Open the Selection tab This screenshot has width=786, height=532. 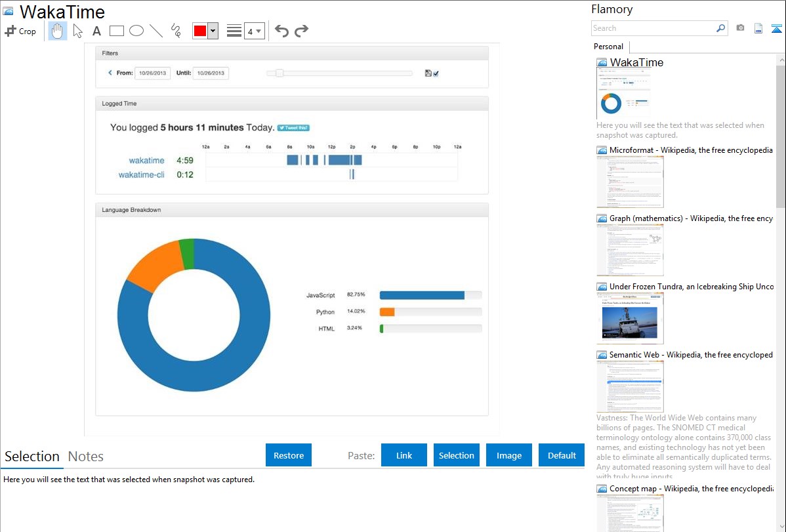32,457
